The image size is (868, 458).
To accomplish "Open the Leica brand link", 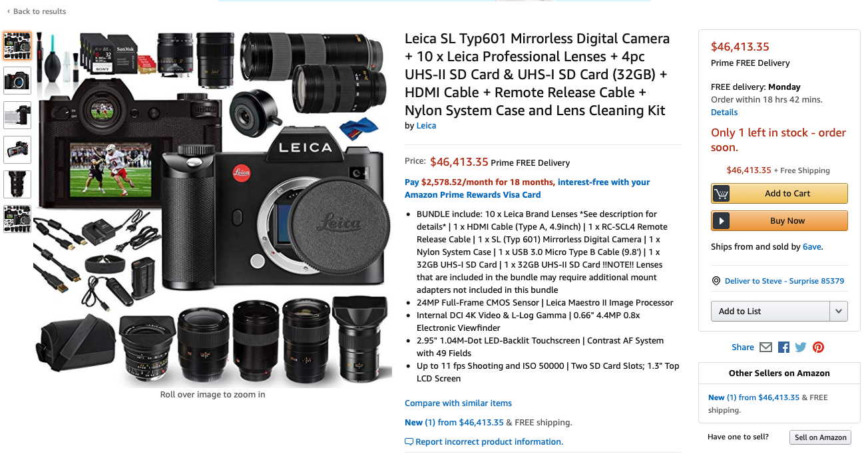I will point(426,125).
